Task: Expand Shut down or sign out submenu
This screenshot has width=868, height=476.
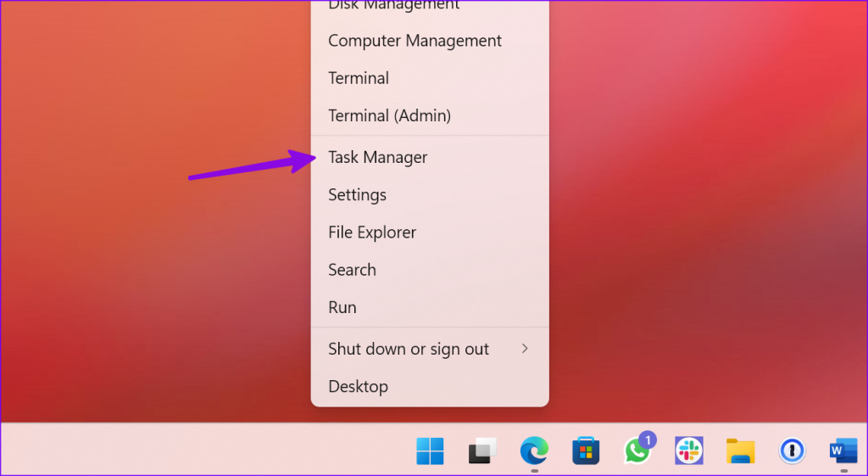Action: 430,349
